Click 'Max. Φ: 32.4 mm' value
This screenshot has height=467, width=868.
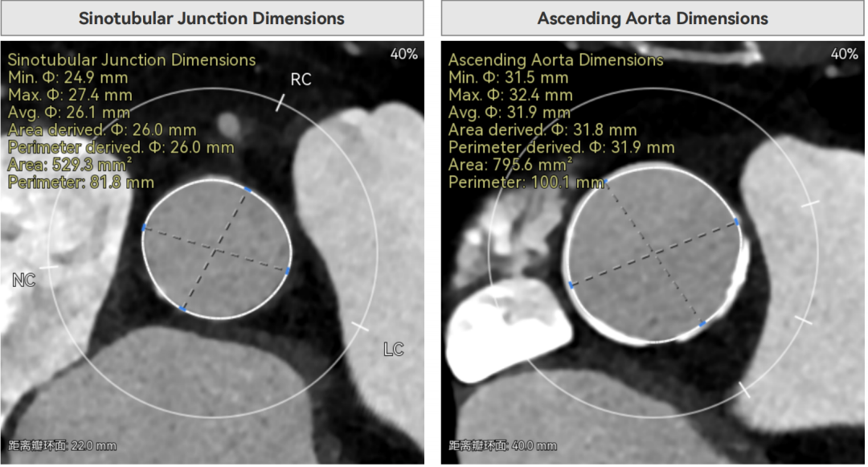pos(510,95)
